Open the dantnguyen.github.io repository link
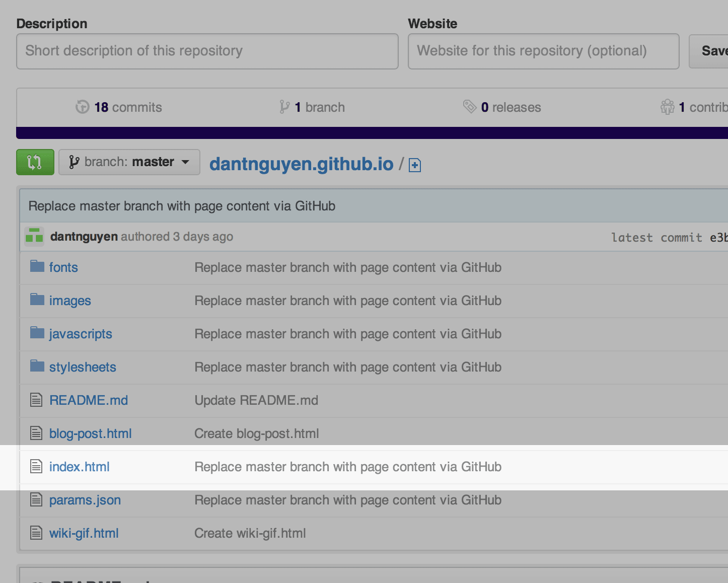 (x=301, y=164)
